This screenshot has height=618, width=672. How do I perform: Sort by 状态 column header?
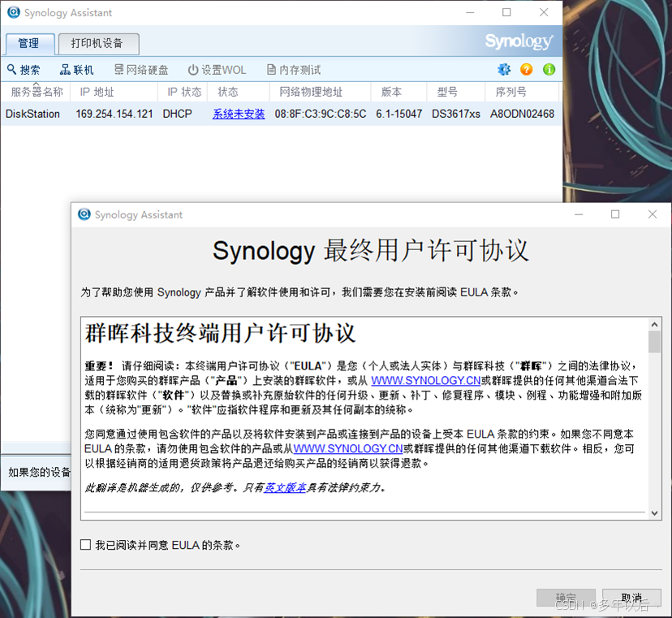pos(239,92)
